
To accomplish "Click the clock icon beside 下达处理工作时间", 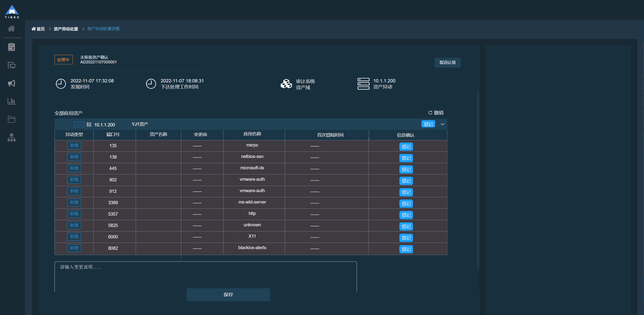I will click(x=151, y=84).
